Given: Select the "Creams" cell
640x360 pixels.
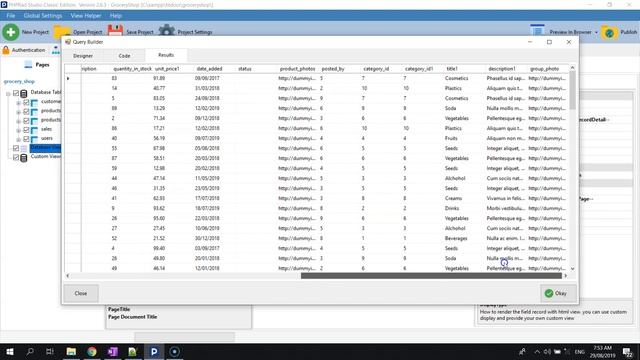Looking at the screenshot, I should point(453,198).
